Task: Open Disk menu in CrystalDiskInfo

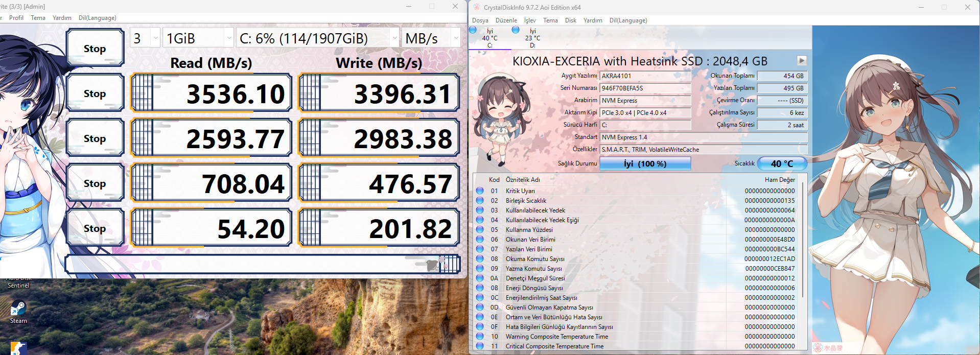Action: pyautogui.click(x=571, y=20)
